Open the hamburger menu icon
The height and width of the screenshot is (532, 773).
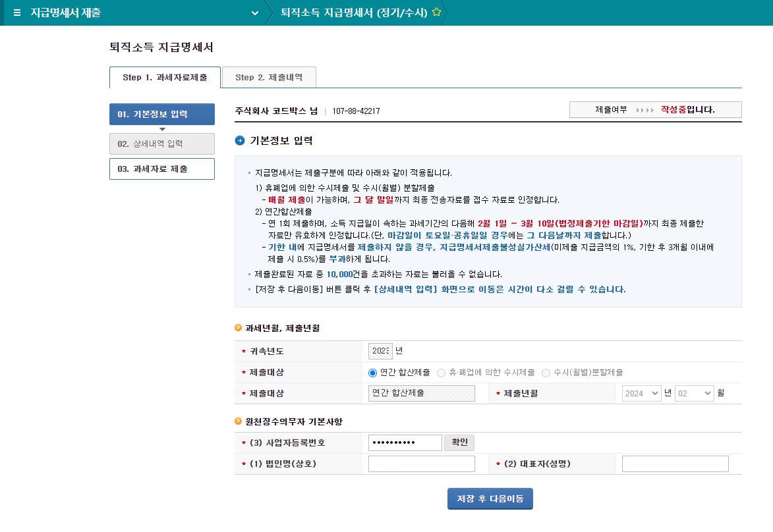17,13
